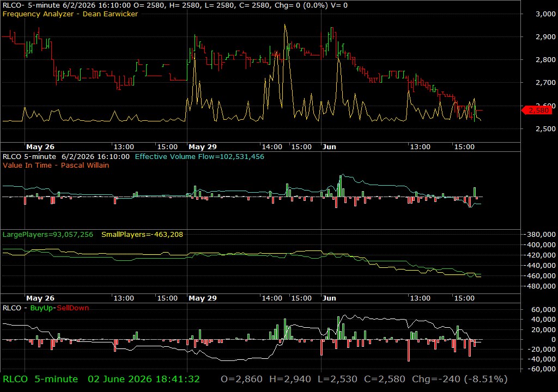Click the 'Frequency Analyzer - Dean Earwicker' indicator label

click(70, 14)
